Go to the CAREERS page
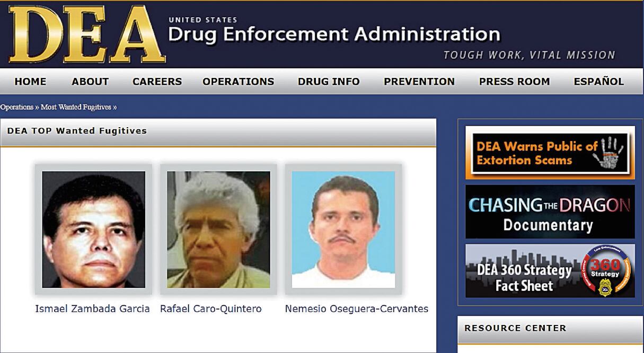Screen dimensions: 644x353 click(x=157, y=82)
